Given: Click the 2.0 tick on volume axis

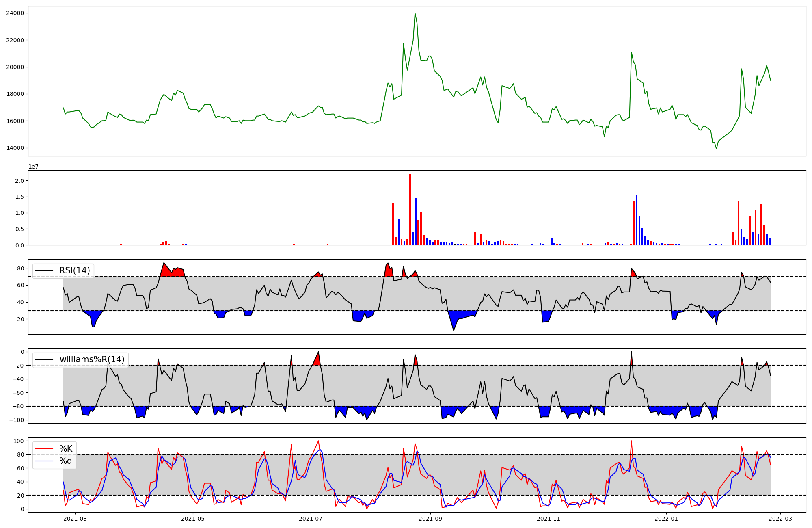Looking at the screenshot, I should [x=19, y=180].
